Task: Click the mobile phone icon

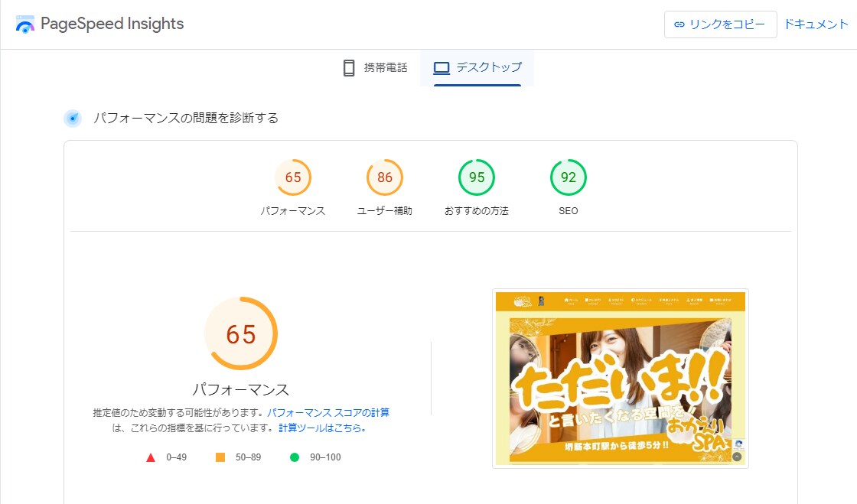Action: coord(349,68)
